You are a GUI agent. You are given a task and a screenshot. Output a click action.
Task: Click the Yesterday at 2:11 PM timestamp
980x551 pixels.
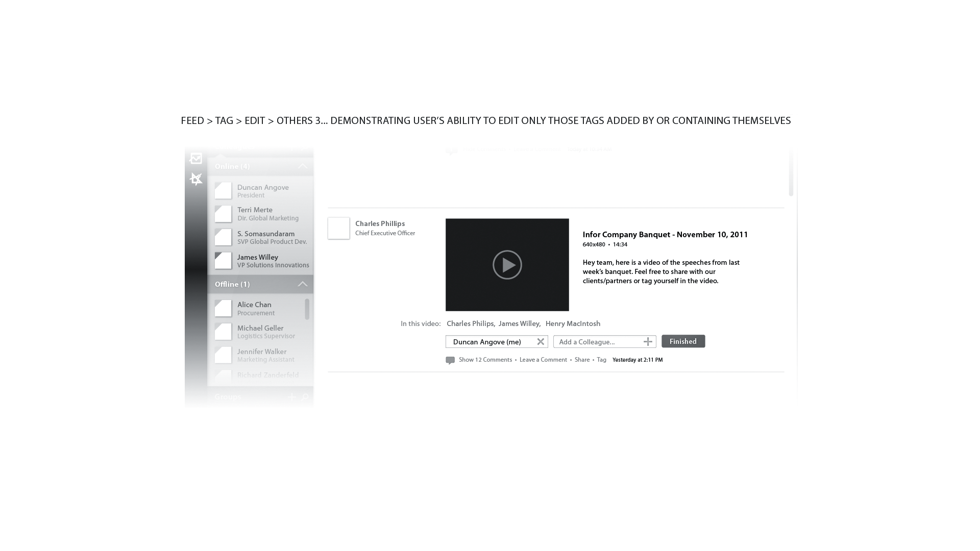(x=638, y=360)
